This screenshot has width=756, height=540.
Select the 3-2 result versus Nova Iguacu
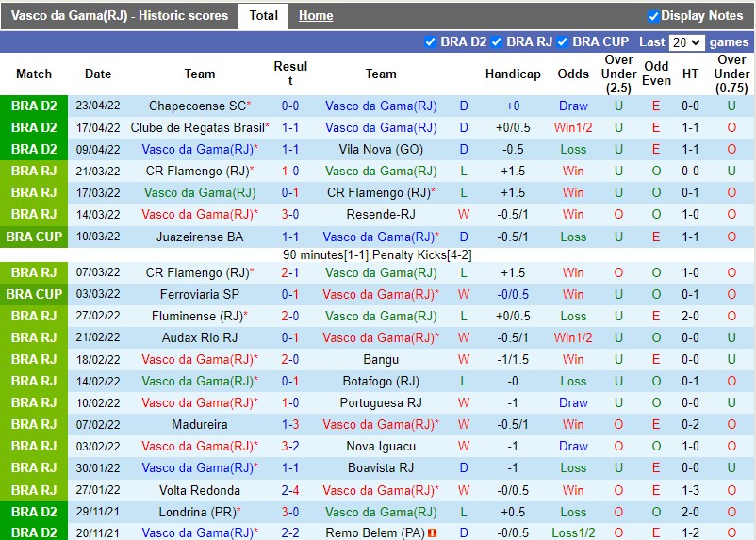click(x=290, y=447)
